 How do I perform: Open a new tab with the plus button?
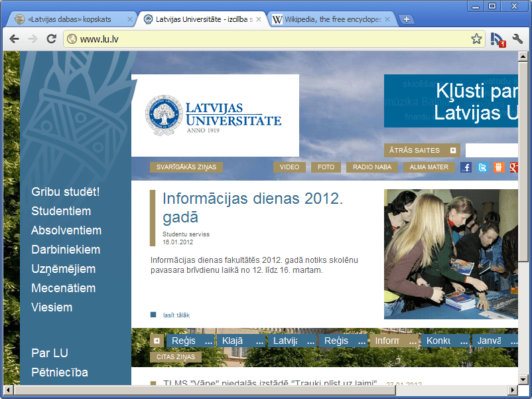point(407,19)
